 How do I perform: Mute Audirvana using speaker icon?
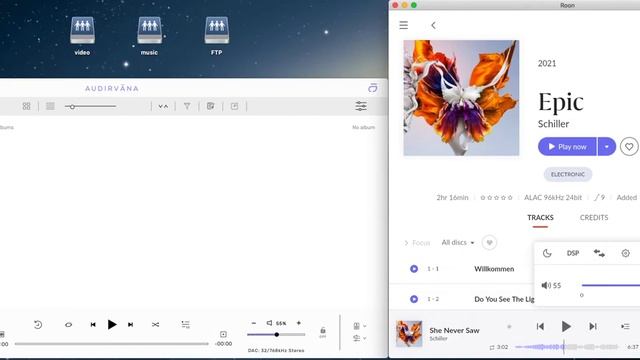click(269, 323)
